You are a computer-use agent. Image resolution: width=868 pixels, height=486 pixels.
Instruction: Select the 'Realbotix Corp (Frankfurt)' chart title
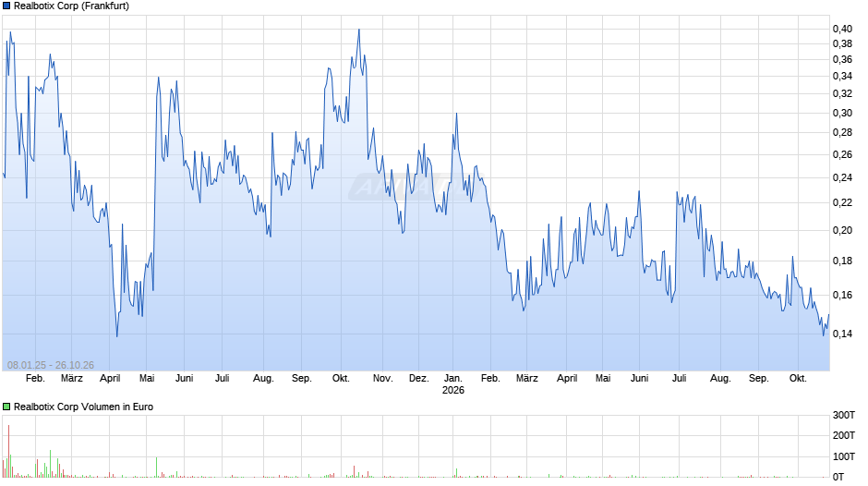(71, 6)
